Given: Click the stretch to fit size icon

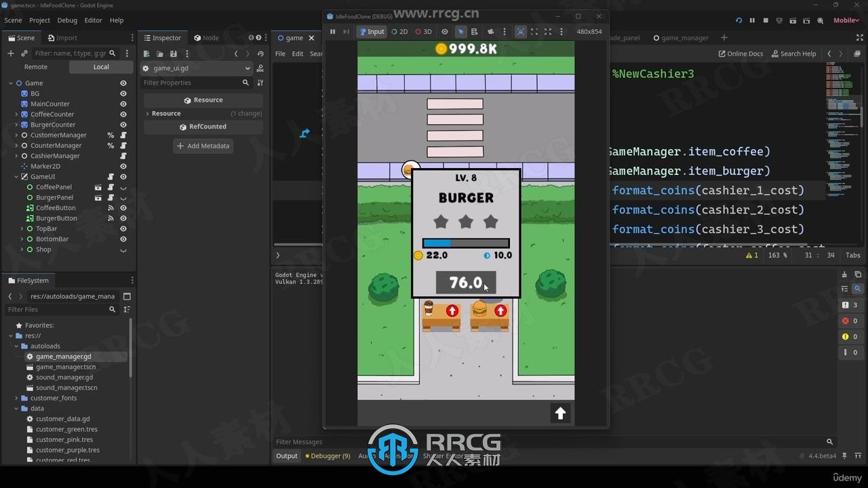Looking at the screenshot, I should [x=548, y=32].
